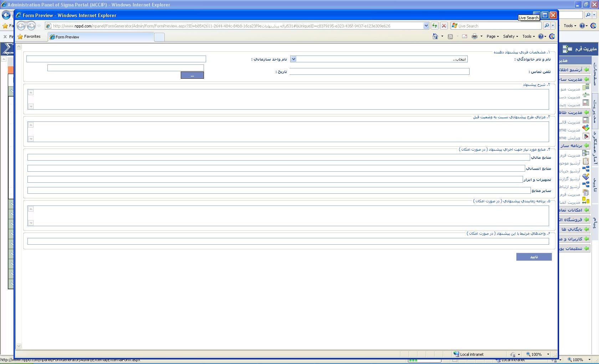The width and height of the screenshot is (599, 364).
Task: Open a new blank tab
Action: tap(159, 37)
